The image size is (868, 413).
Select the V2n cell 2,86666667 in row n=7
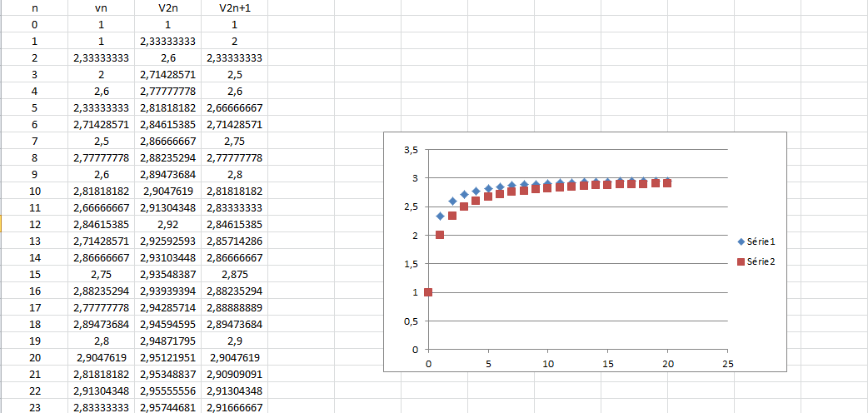pyautogui.click(x=167, y=142)
